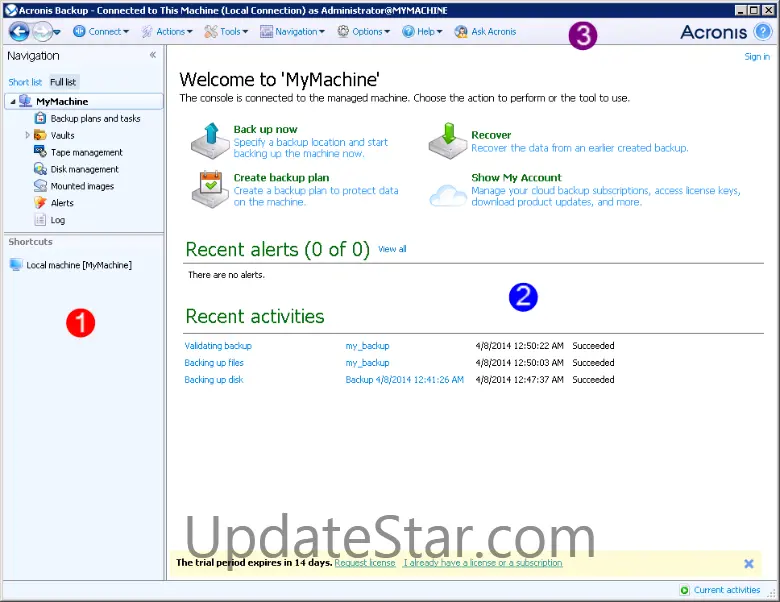Image resolution: width=780 pixels, height=602 pixels.
Task: Open the Connect menu
Action: tap(101, 31)
